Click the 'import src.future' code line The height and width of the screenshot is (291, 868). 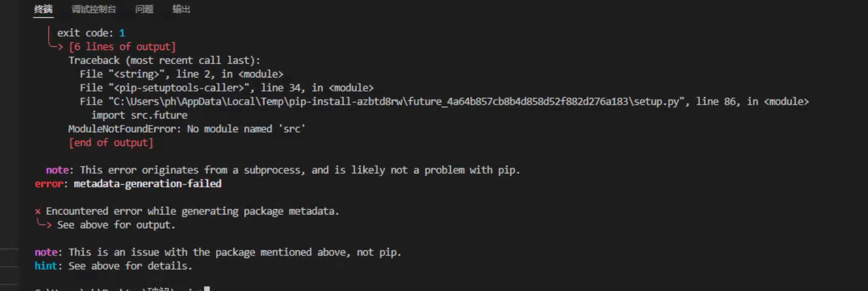[x=139, y=115]
